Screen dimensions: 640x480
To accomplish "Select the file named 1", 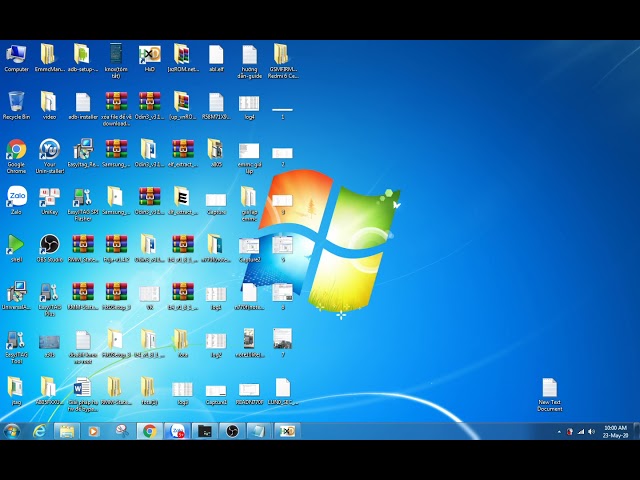I will click(x=282, y=113).
